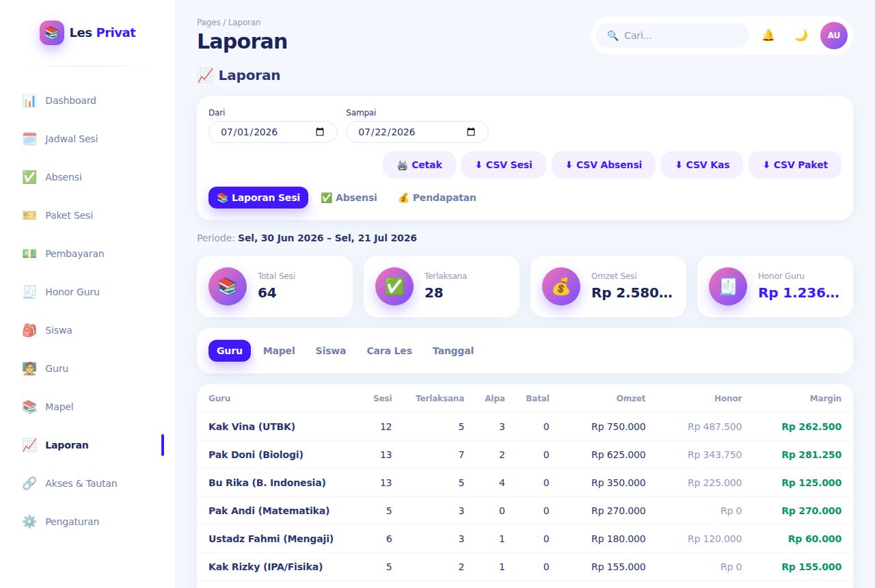
Task: Click the Terlaksana column header
Action: tap(440, 399)
